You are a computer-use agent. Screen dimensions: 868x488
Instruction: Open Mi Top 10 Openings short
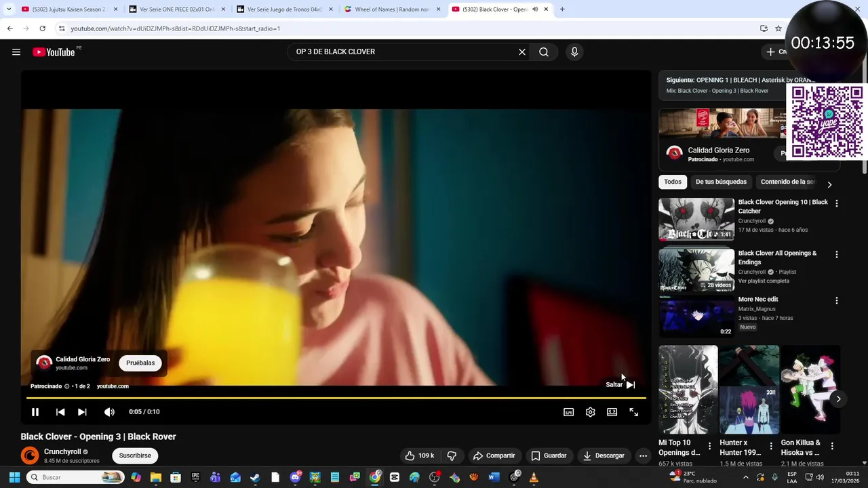(x=688, y=390)
